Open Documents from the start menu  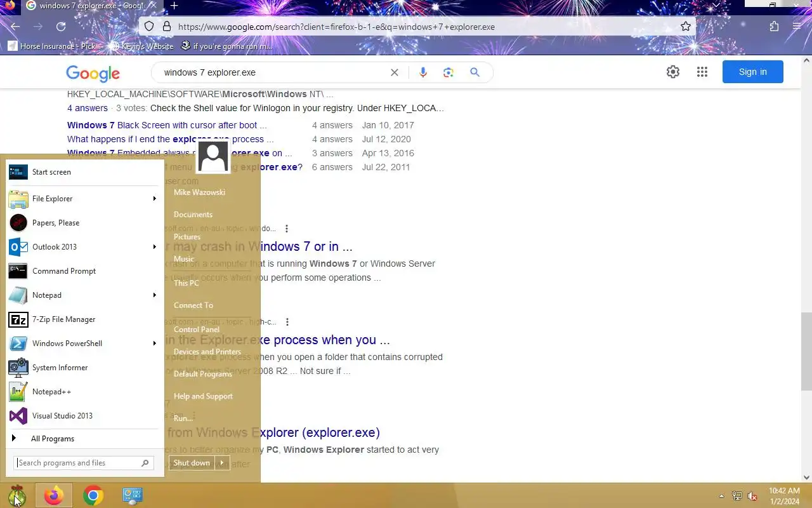[x=193, y=215]
